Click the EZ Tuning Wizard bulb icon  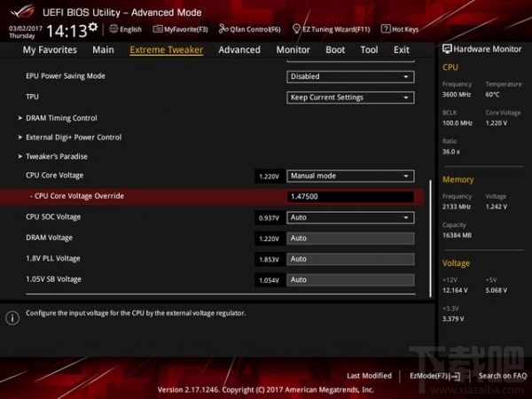coord(296,29)
